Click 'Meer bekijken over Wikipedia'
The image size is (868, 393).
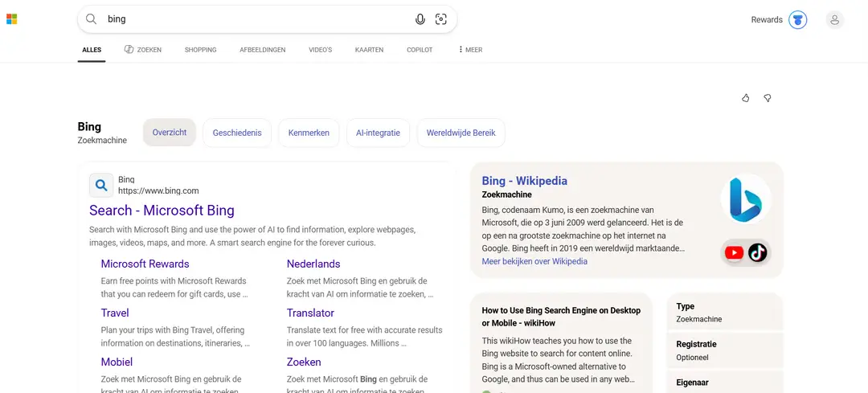[534, 261]
